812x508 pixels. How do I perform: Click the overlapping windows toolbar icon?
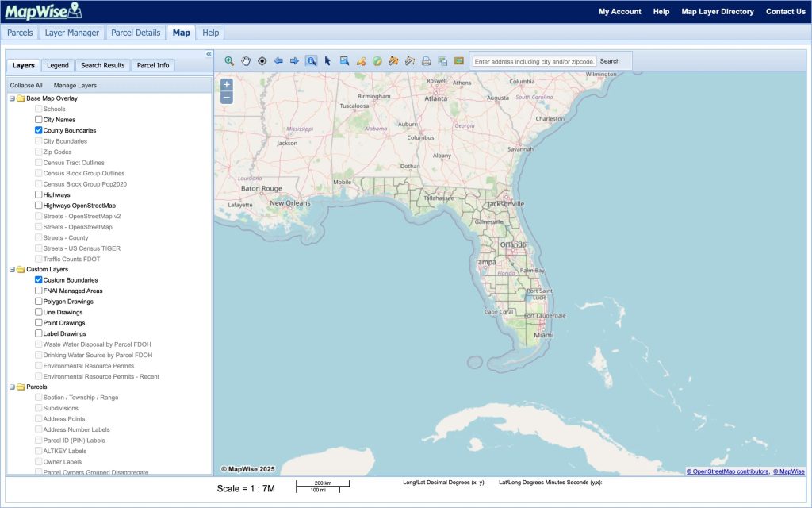click(x=442, y=61)
